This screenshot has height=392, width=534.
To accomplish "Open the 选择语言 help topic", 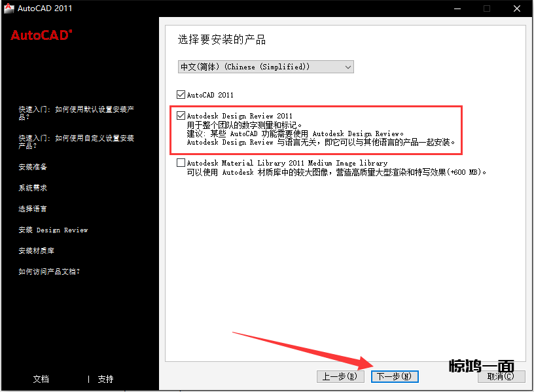I will point(33,209).
